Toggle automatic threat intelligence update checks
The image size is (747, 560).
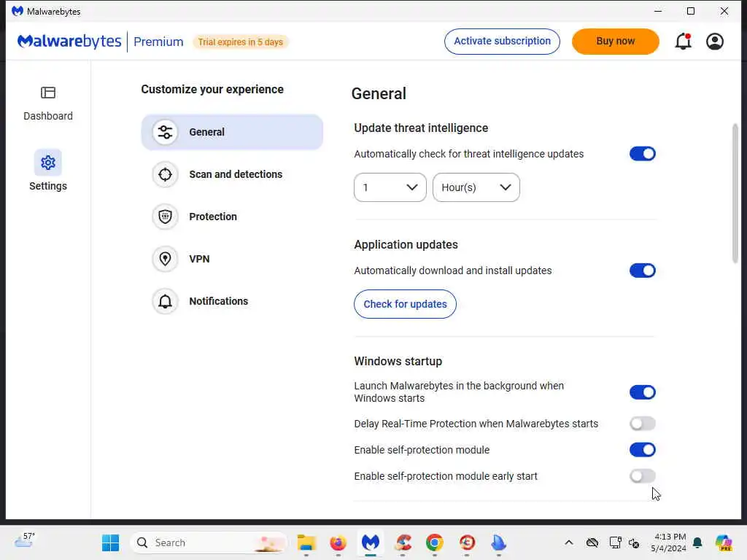(x=642, y=154)
